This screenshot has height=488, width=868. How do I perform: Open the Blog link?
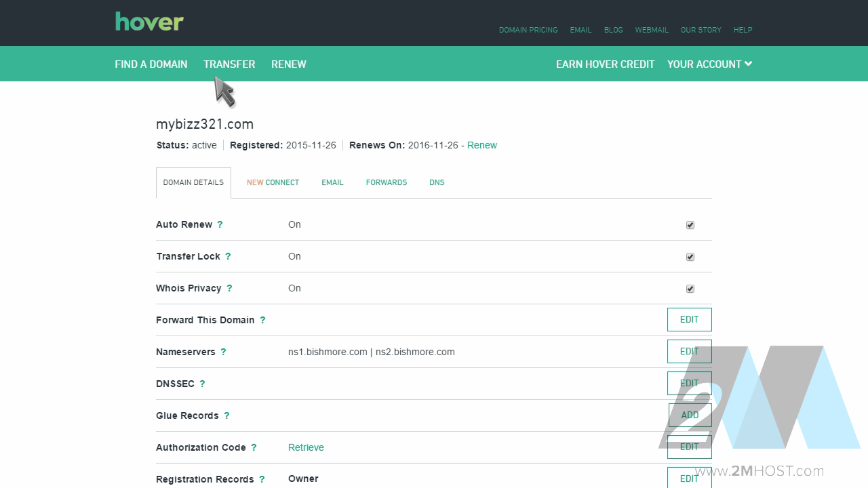[613, 30]
